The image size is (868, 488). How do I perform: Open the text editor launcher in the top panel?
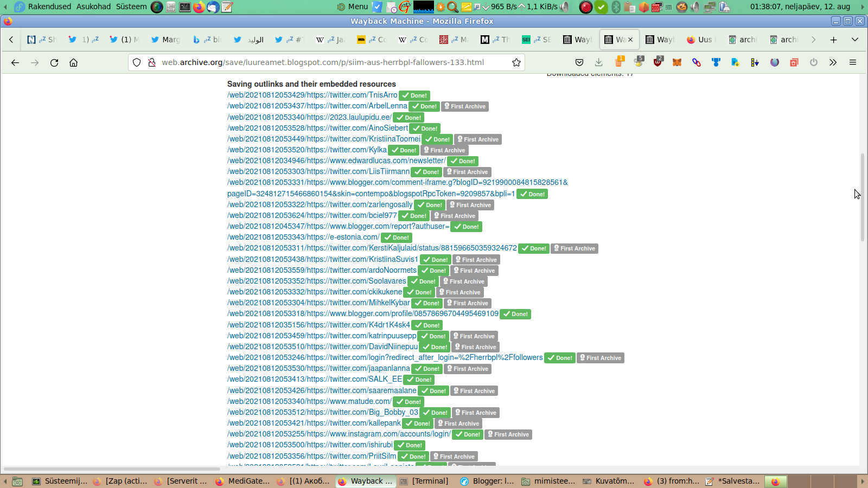pos(227,7)
